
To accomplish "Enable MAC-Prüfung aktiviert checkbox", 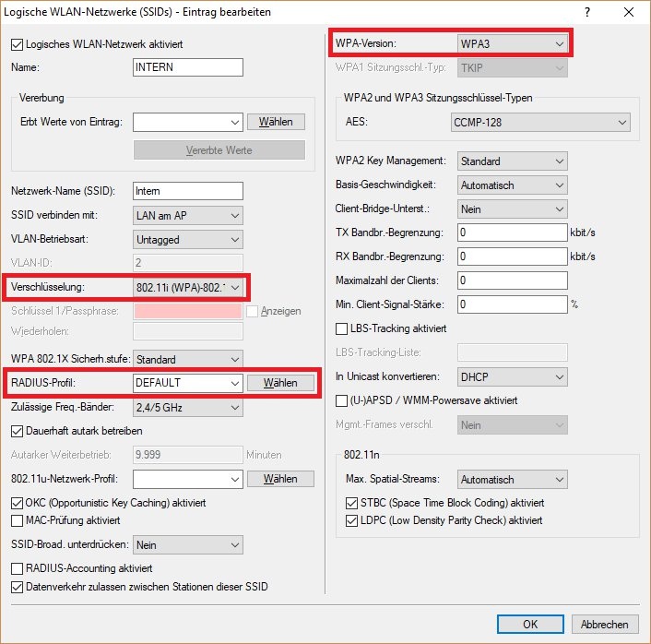I will coord(17,520).
